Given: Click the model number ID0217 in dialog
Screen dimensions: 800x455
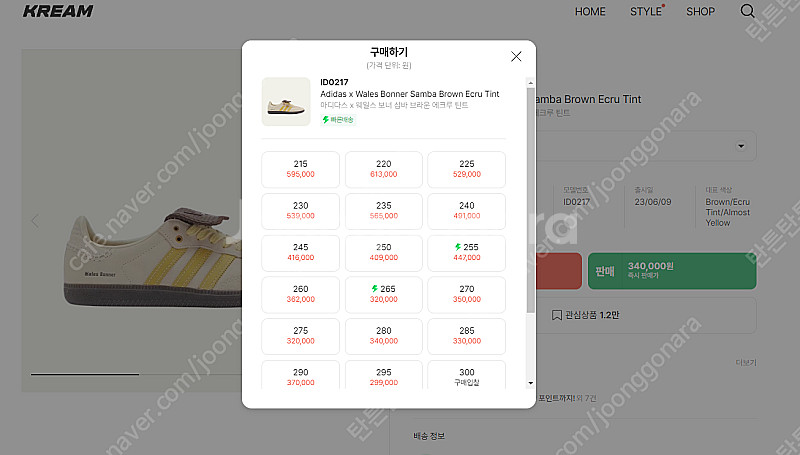Looking at the screenshot, I should [x=334, y=82].
